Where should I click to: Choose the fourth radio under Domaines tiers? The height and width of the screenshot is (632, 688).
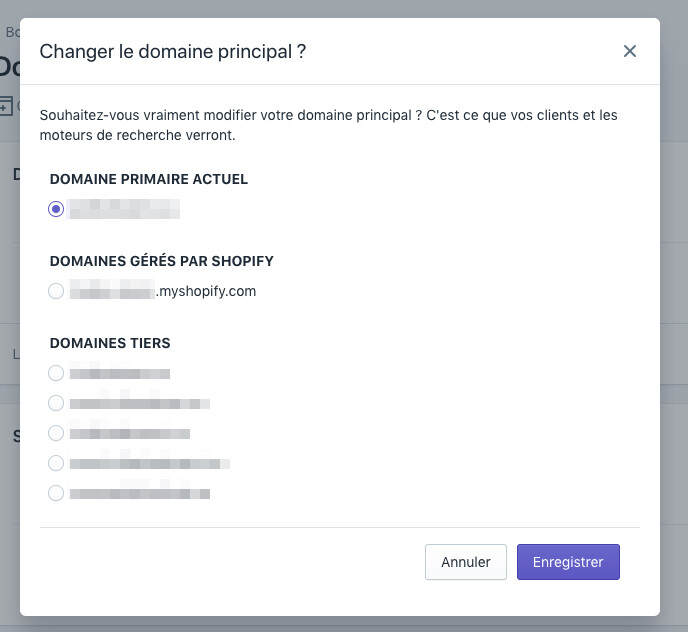[56, 463]
